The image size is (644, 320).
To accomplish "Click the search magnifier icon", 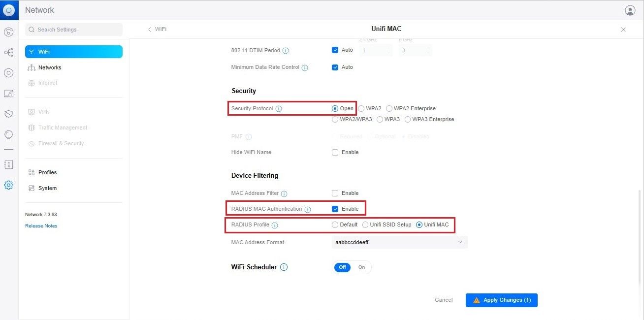I will point(32,30).
